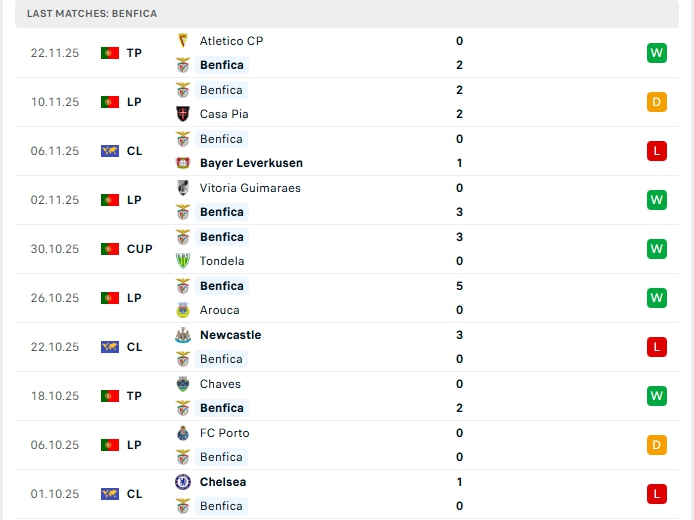This screenshot has width=694, height=520.
Task: Click the Casa Pia club crest
Action: tap(183, 114)
